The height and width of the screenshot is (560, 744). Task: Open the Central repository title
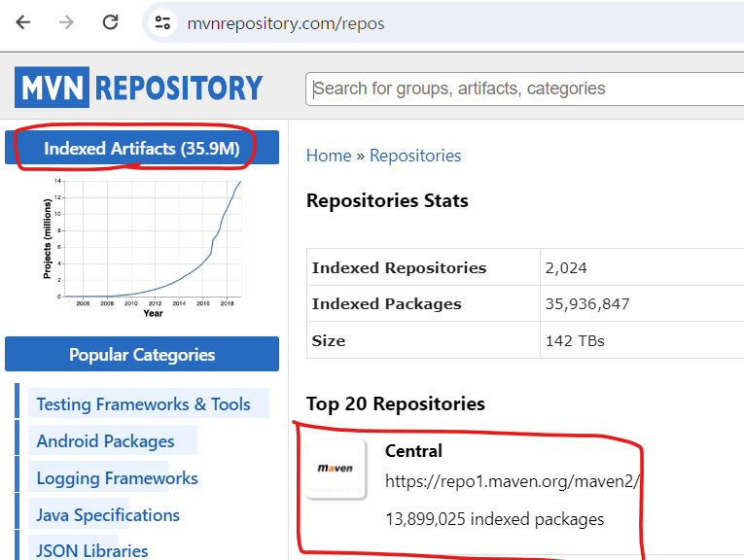tap(413, 451)
